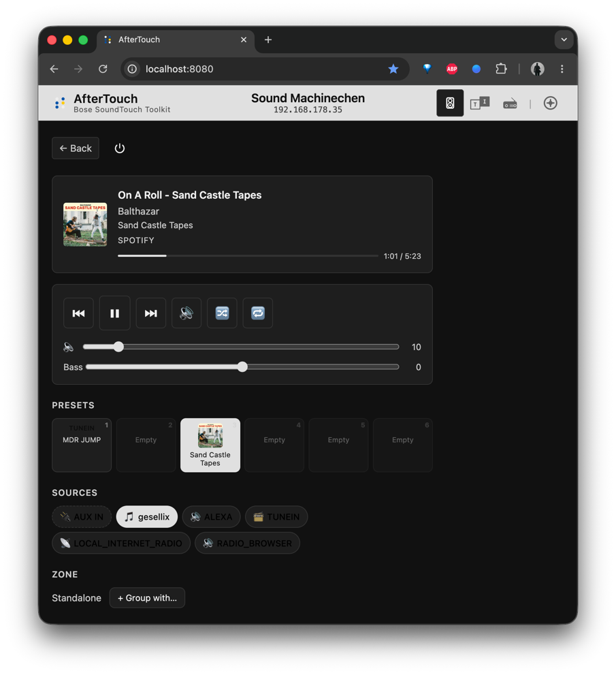Select empty preset slot 2
Viewport: 616px width, 675px height.
click(x=146, y=445)
